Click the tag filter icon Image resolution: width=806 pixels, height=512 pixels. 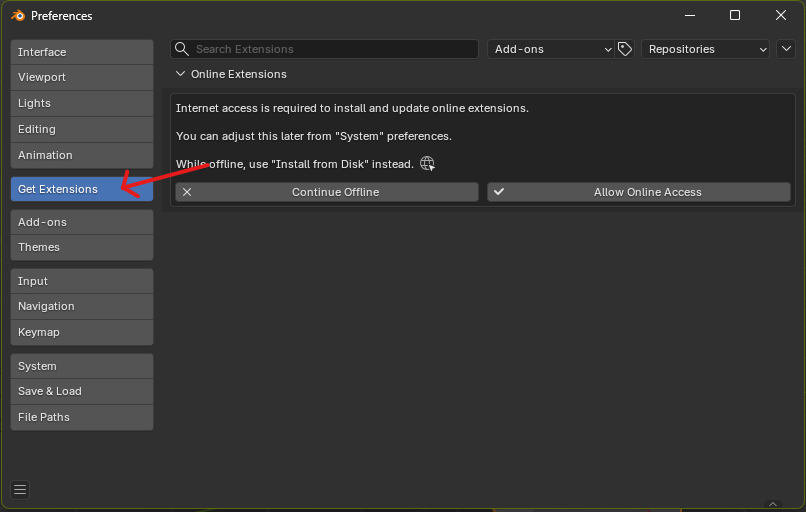pyautogui.click(x=626, y=49)
